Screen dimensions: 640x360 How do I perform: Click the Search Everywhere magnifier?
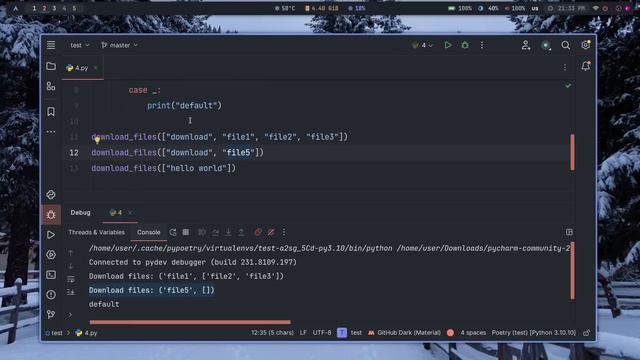(x=565, y=45)
